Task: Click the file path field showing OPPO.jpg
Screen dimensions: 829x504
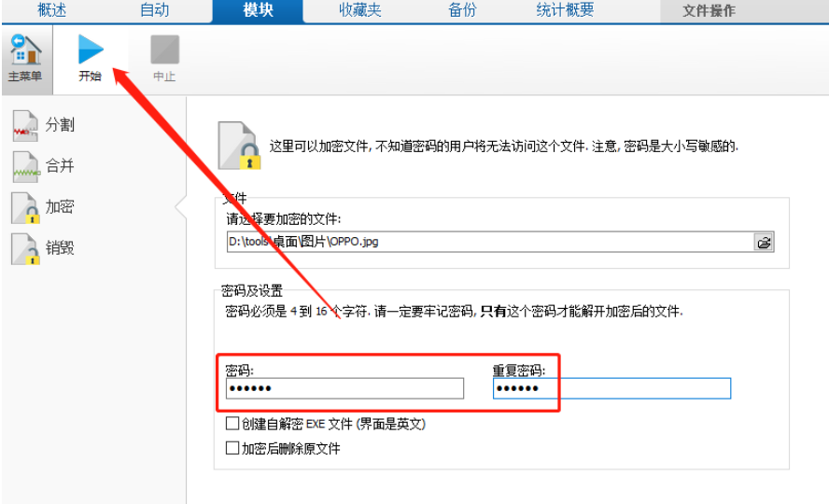Action: 490,242
